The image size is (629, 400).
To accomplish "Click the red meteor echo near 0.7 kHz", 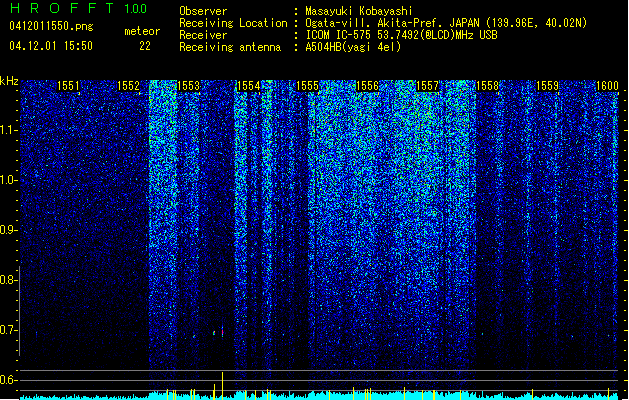I will point(222,332).
